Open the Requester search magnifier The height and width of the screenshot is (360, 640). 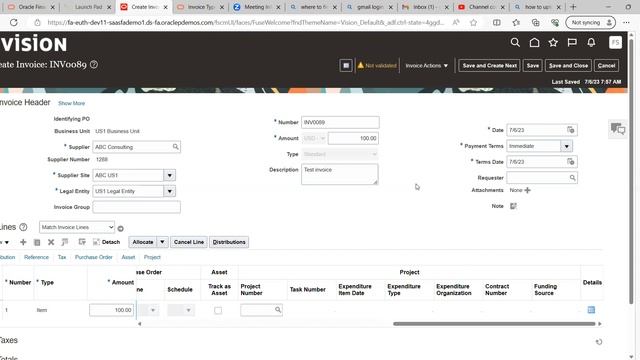[573, 178]
